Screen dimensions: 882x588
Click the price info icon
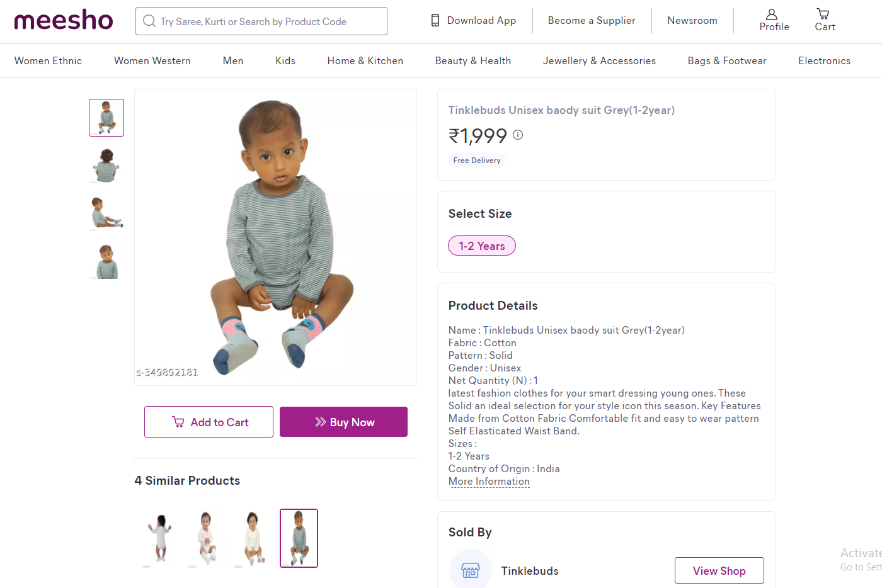518,135
